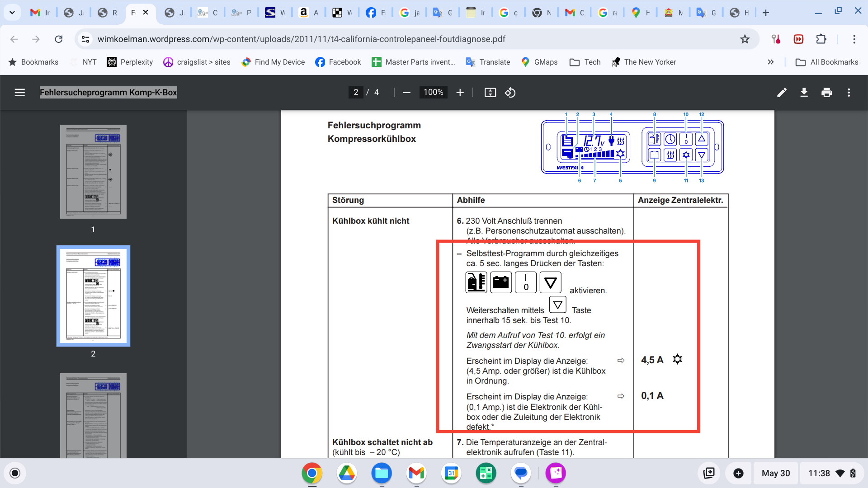Toggle the bookmark star for this page
Image resolution: width=868 pixels, height=488 pixels.
point(744,39)
